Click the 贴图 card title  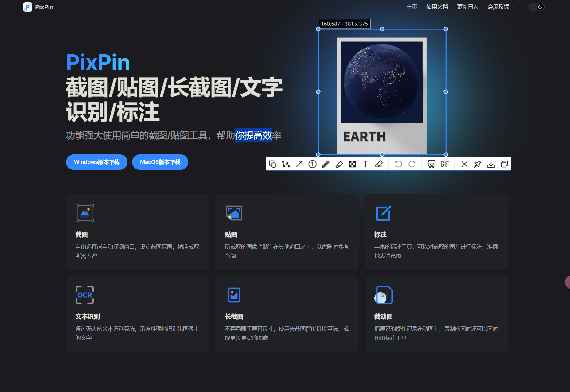231,235
